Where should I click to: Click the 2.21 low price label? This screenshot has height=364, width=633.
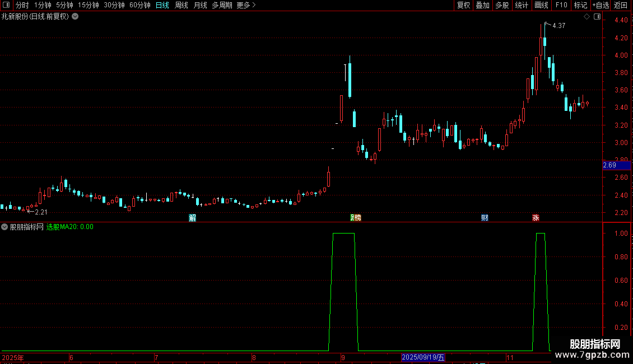click(x=41, y=212)
